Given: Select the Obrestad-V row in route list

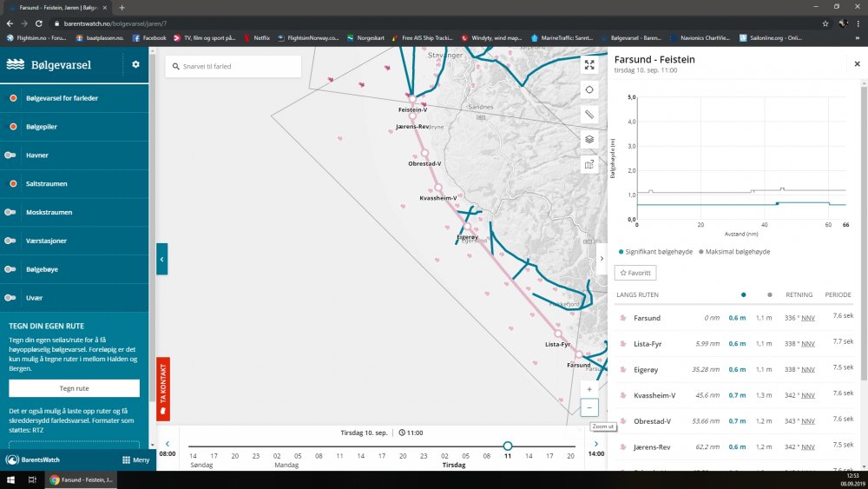Looking at the screenshot, I should coord(734,421).
